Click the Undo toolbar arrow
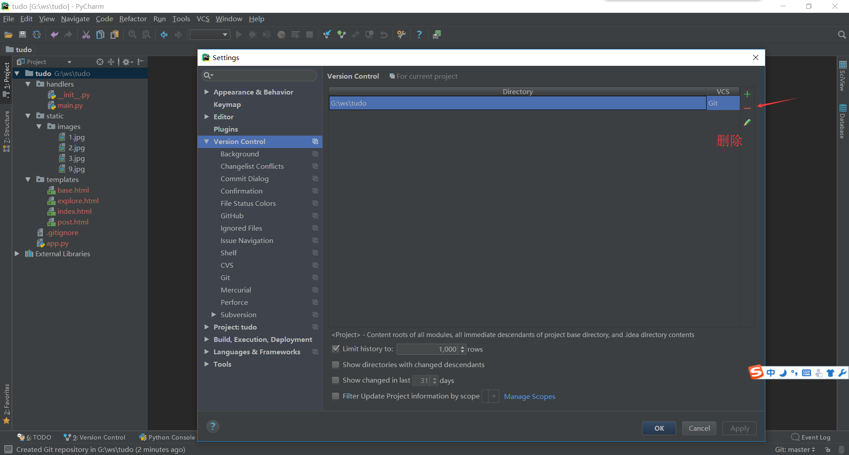Viewport: 849px width, 455px height. (54, 35)
